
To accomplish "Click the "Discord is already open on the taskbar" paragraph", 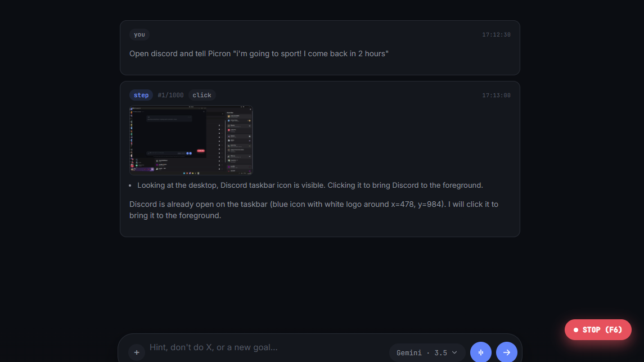I will point(314,210).
